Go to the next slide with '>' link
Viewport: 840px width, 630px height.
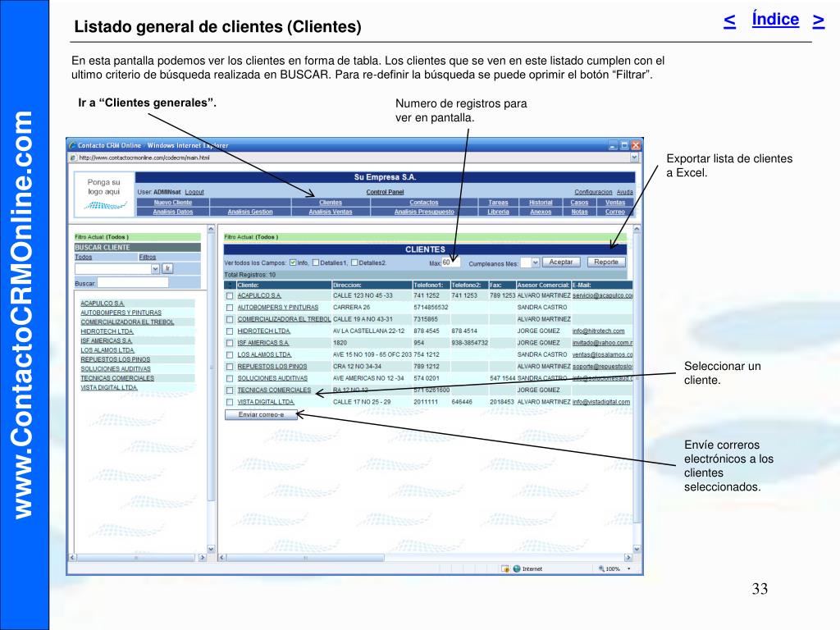tap(818, 21)
